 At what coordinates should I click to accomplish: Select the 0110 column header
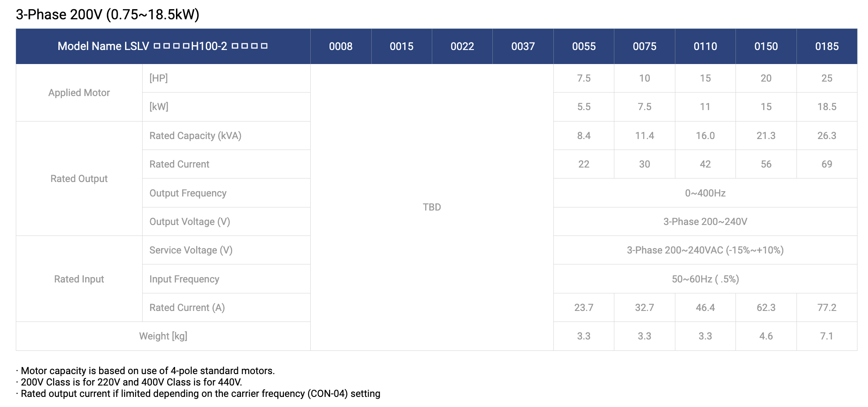pos(705,46)
